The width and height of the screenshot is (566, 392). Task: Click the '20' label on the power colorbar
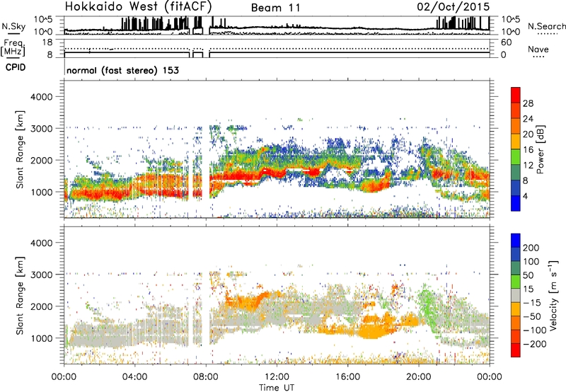pos(528,134)
